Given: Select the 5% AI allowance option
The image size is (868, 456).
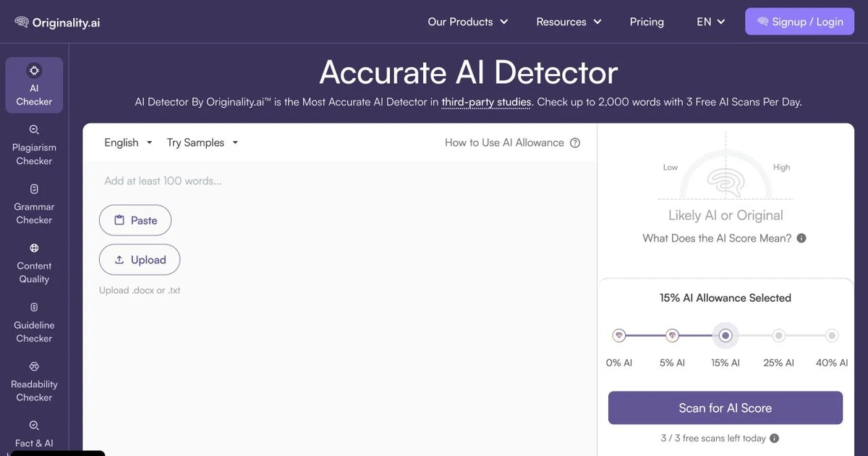Looking at the screenshot, I should 672,336.
